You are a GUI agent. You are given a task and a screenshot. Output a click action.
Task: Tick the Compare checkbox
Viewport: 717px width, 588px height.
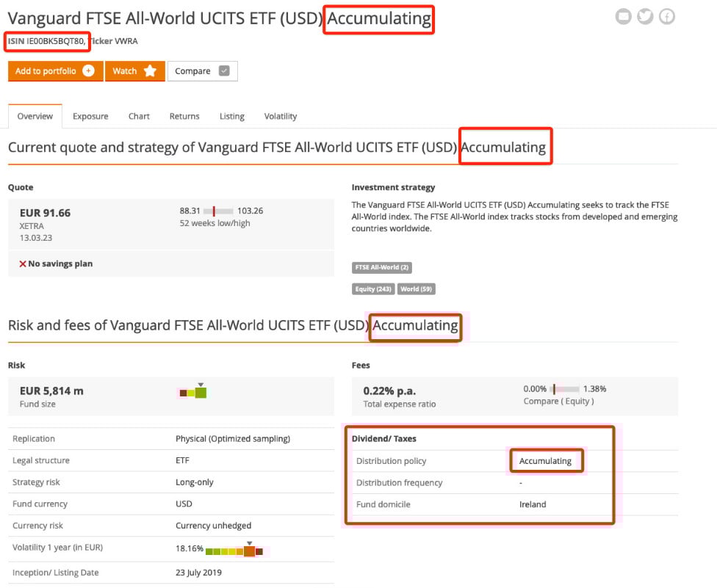pyautogui.click(x=224, y=71)
